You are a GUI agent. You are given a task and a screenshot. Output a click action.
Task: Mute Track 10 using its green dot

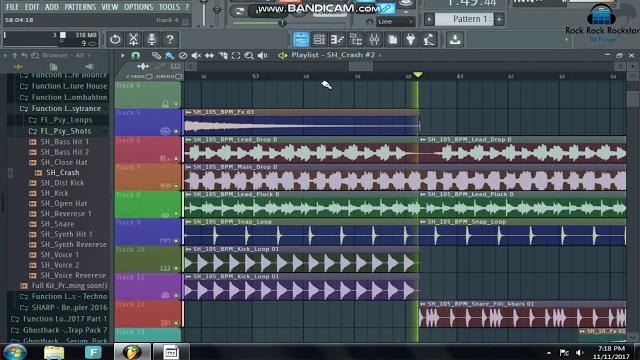176,268
